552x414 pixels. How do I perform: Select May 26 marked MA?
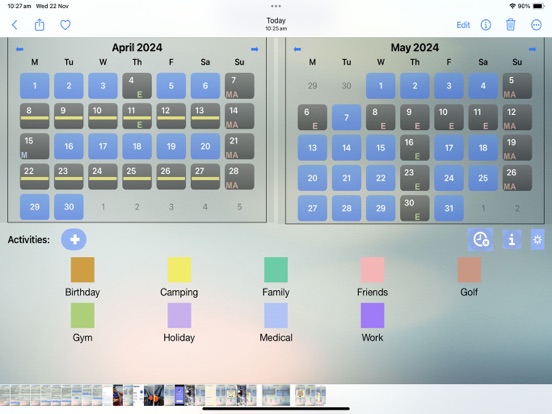pos(517,178)
